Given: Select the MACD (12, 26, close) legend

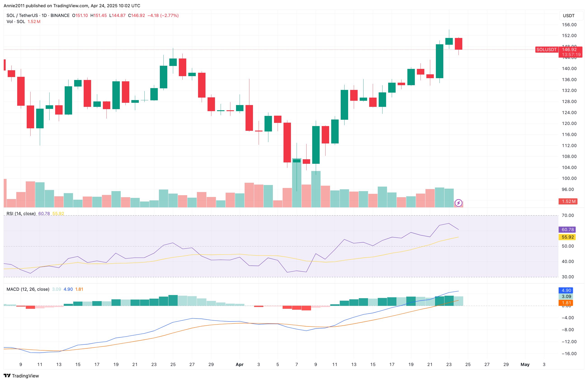Looking at the screenshot, I should click(x=28, y=289).
